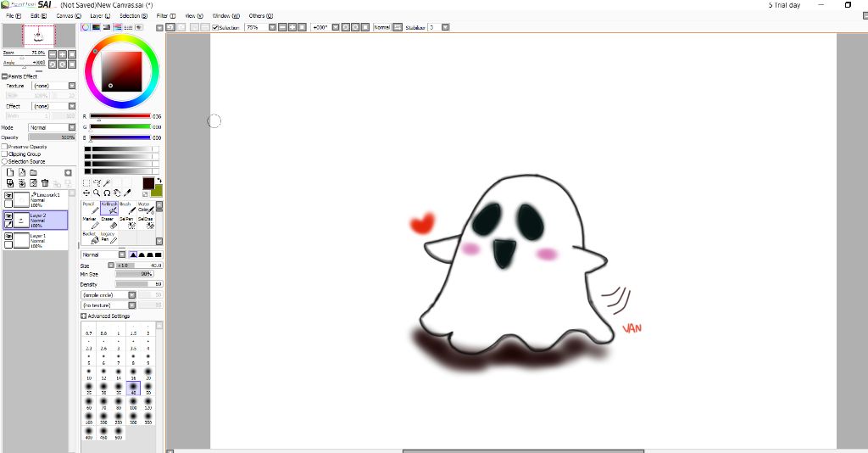
Task: Select brush size preset 100
Action: click(x=133, y=403)
